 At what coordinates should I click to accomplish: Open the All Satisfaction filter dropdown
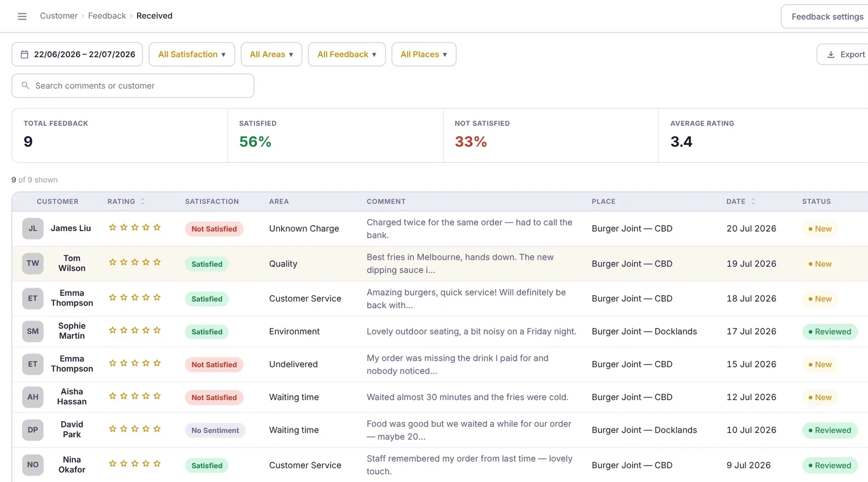tap(192, 55)
